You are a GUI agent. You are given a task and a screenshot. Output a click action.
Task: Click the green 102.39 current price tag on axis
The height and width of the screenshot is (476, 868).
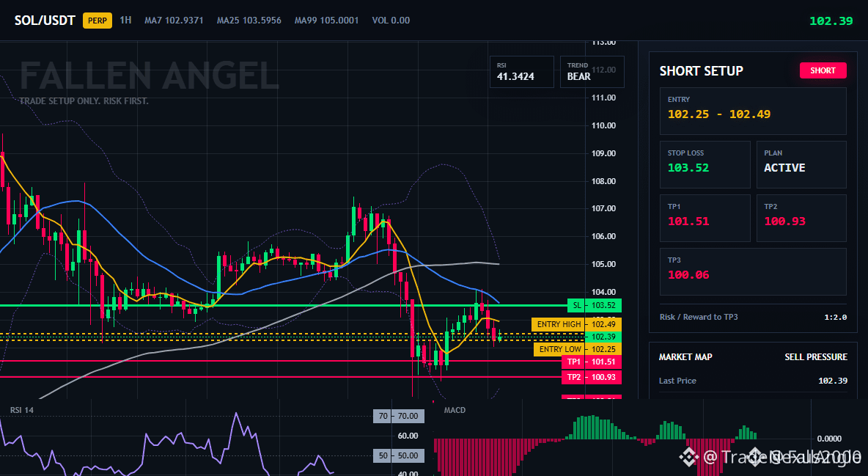(x=603, y=337)
